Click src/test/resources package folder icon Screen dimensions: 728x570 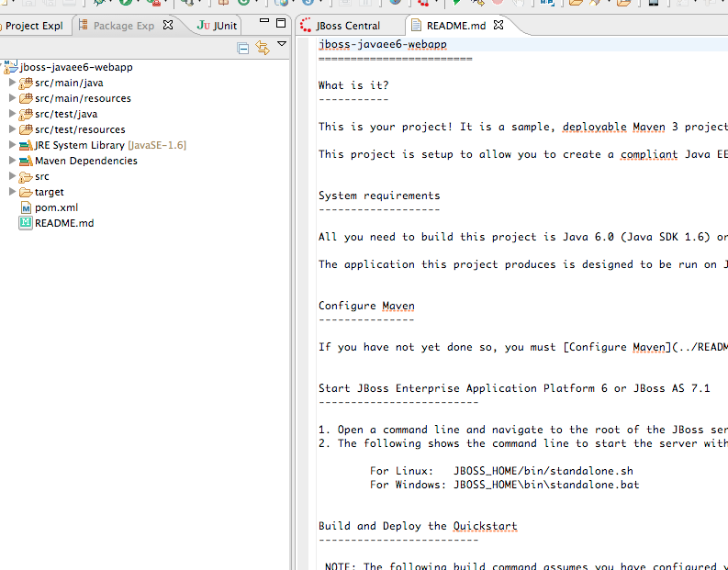(x=26, y=129)
